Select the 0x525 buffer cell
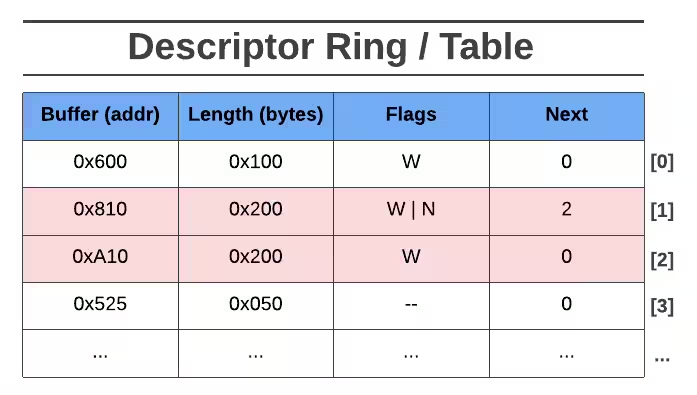697x395 pixels. (x=100, y=306)
